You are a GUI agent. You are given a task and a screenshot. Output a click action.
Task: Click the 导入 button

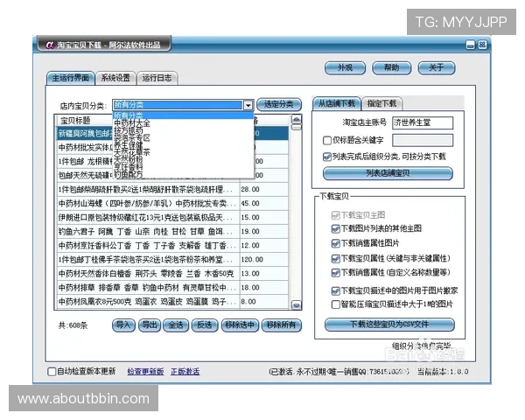pos(123,325)
